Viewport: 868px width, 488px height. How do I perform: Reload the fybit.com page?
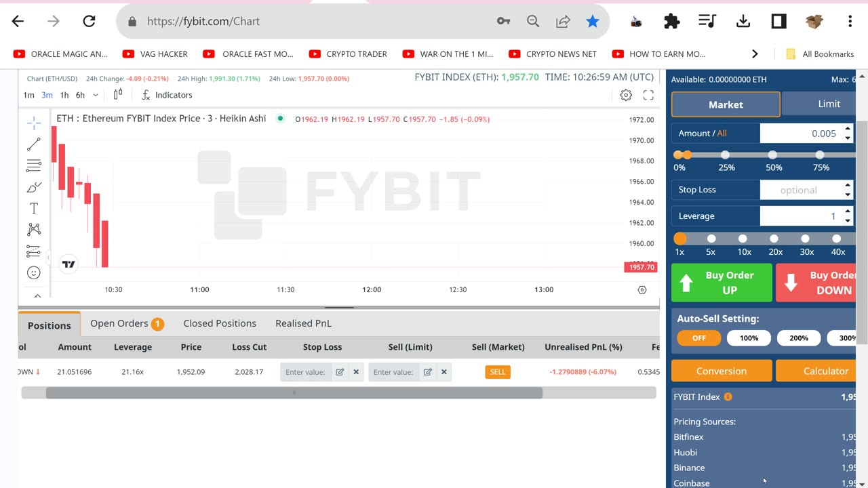tap(89, 21)
